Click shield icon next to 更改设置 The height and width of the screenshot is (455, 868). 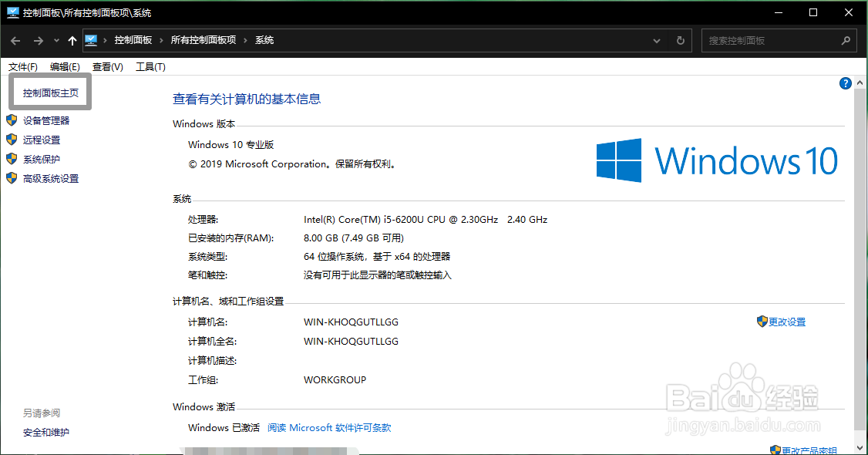(762, 321)
